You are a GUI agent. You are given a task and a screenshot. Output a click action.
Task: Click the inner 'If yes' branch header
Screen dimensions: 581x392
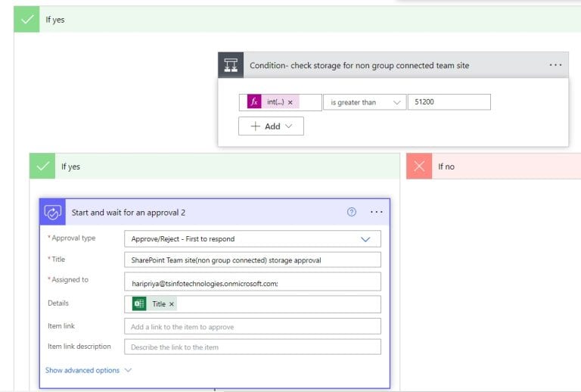click(x=215, y=166)
